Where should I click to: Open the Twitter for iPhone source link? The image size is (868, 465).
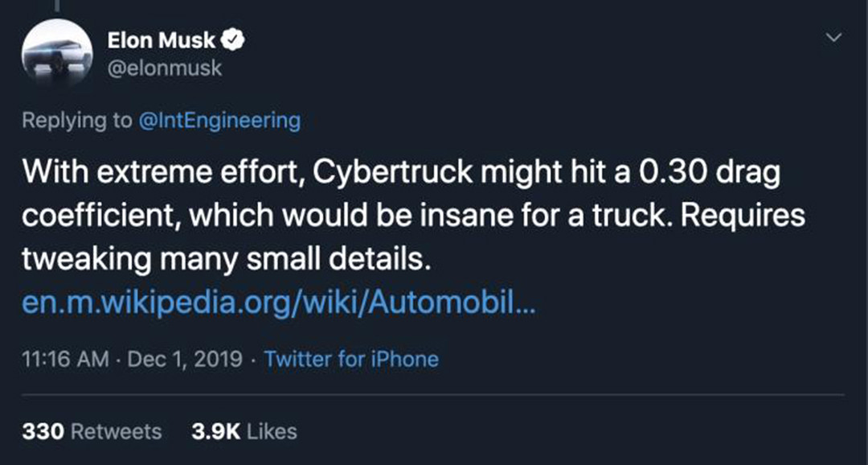[x=351, y=358]
